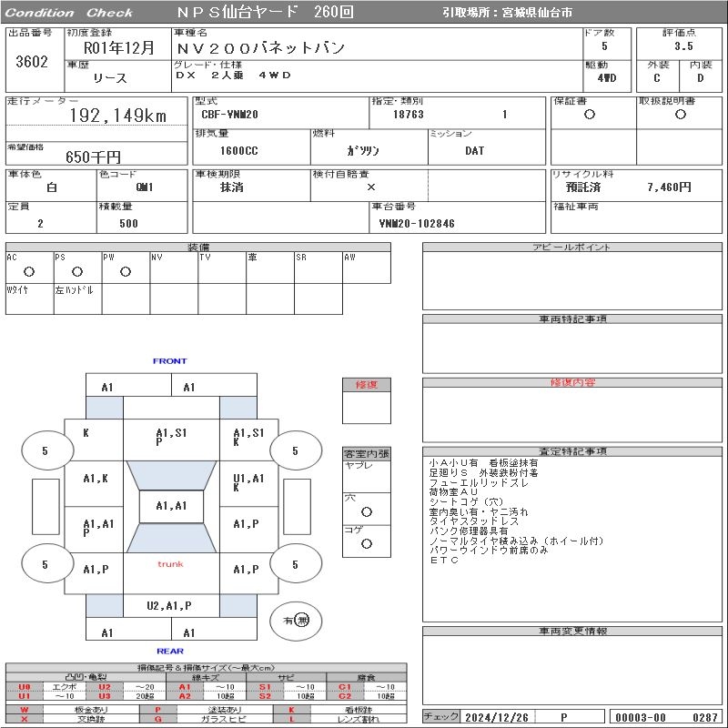Screen dimensions: 728x728
Task: Select the damage code U2,A1,P on rear panel
Action: 169,605
